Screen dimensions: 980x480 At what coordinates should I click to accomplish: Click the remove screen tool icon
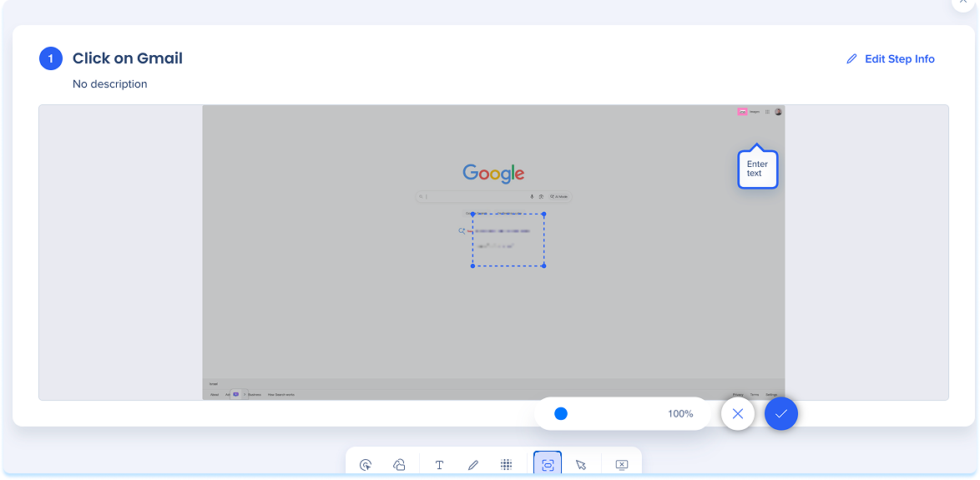pos(622,465)
